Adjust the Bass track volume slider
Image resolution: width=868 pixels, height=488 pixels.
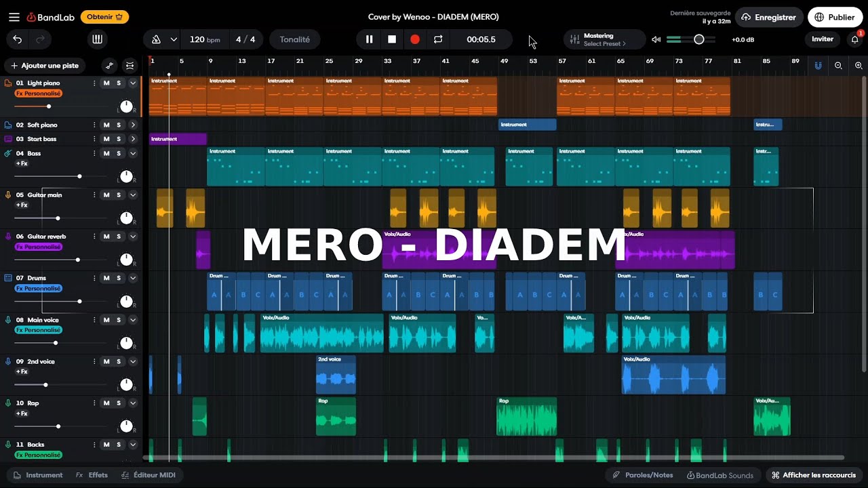61,176
